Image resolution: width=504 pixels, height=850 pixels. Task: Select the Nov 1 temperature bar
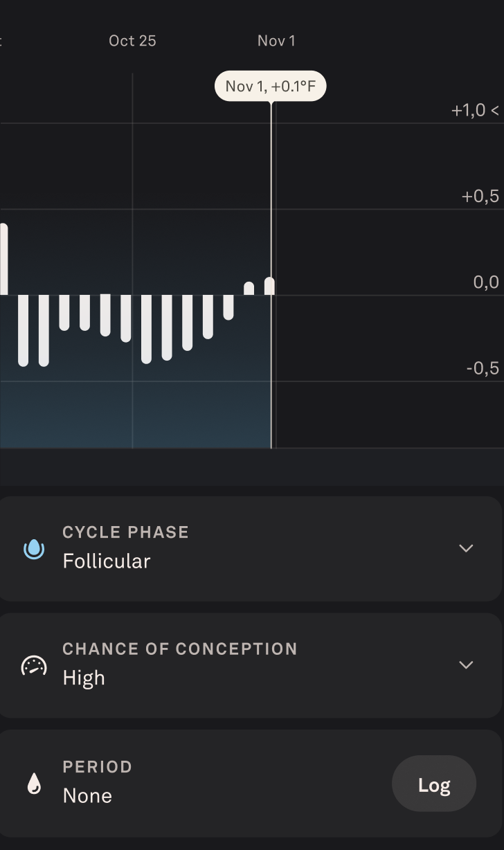tap(269, 287)
